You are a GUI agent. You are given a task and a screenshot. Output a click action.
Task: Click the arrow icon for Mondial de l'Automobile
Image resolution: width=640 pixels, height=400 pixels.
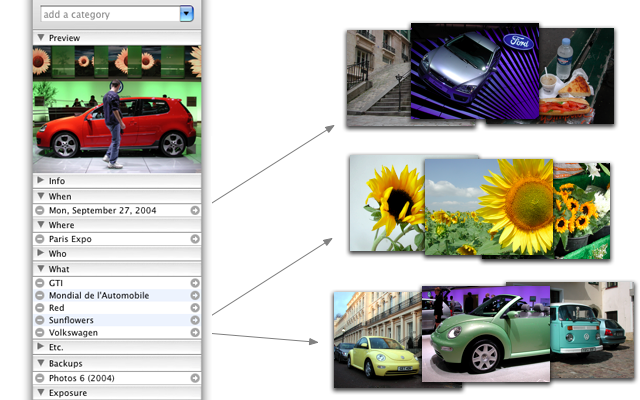tap(196, 295)
